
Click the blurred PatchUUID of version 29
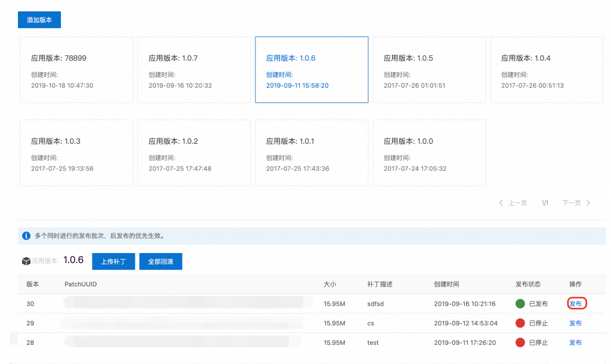[x=183, y=323]
